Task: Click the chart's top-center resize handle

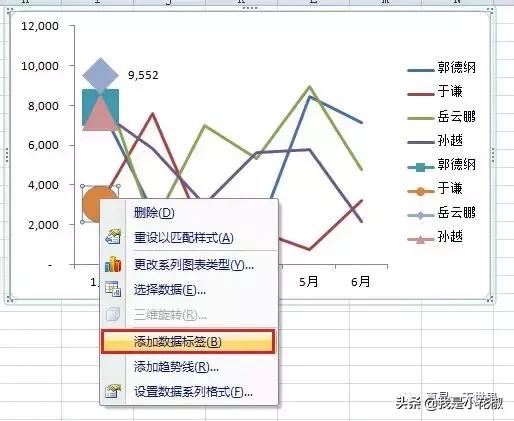Action: coord(250,8)
